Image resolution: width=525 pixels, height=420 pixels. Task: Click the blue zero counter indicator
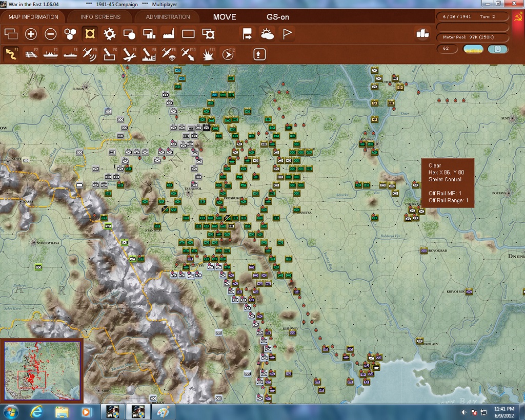click(x=498, y=49)
